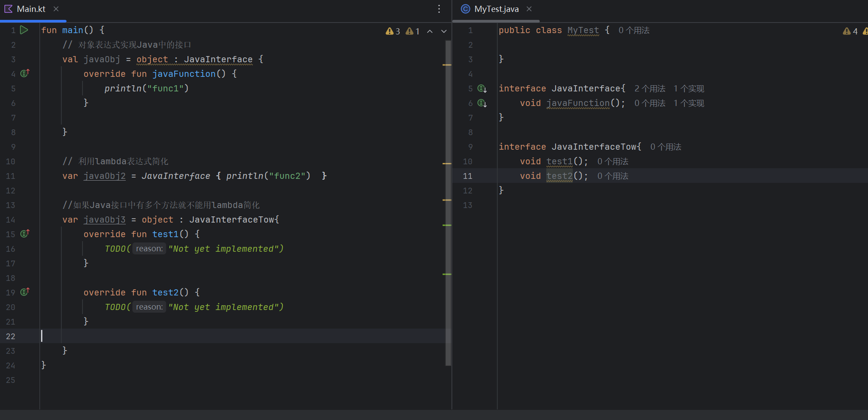The image size is (868, 420).
Task: Click '2 个用法' hint for JavaInterface
Action: pyautogui.click(x=650, y=89)
